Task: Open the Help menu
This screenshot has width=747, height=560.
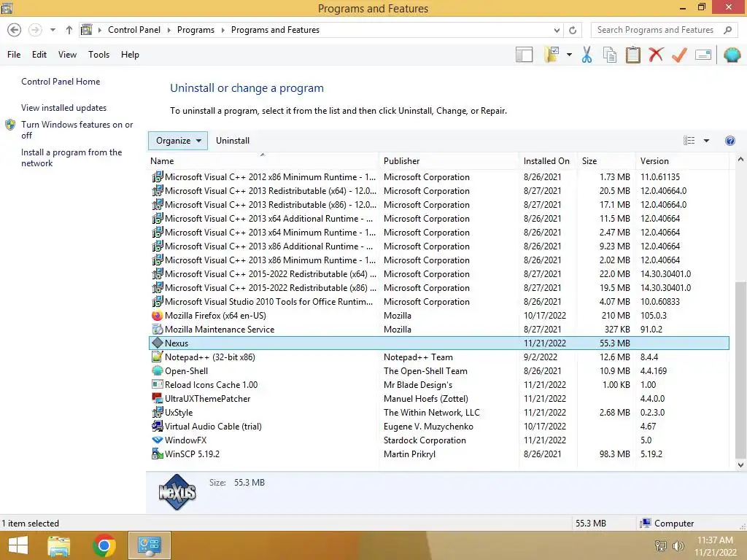Action: (130, 54)
